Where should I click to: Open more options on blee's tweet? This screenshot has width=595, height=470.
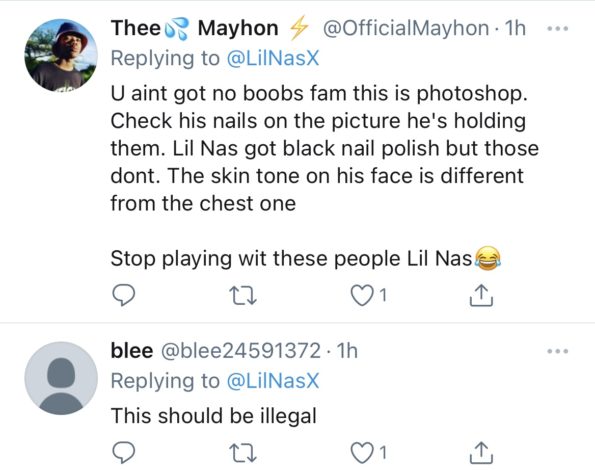[x=558, y=351]
